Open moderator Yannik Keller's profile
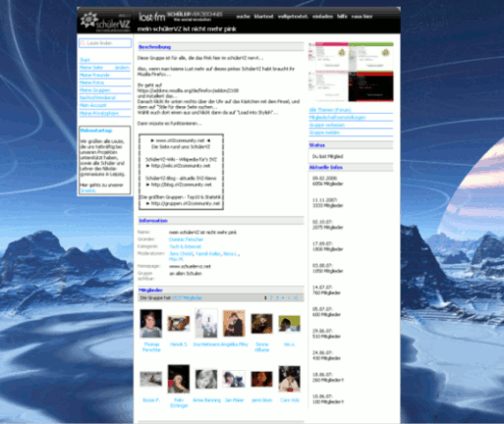The height and width of the screenshot is (424, 504). pos(208,253)
